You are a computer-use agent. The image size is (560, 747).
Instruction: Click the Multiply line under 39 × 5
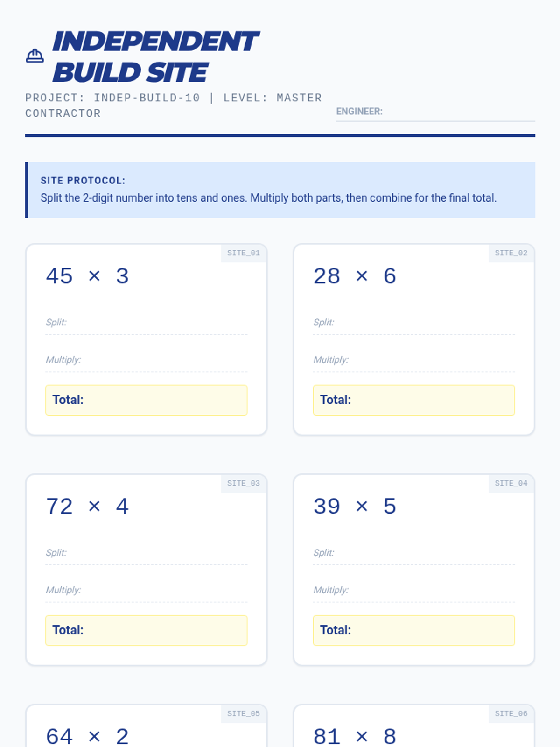click(x=414, y=591)
